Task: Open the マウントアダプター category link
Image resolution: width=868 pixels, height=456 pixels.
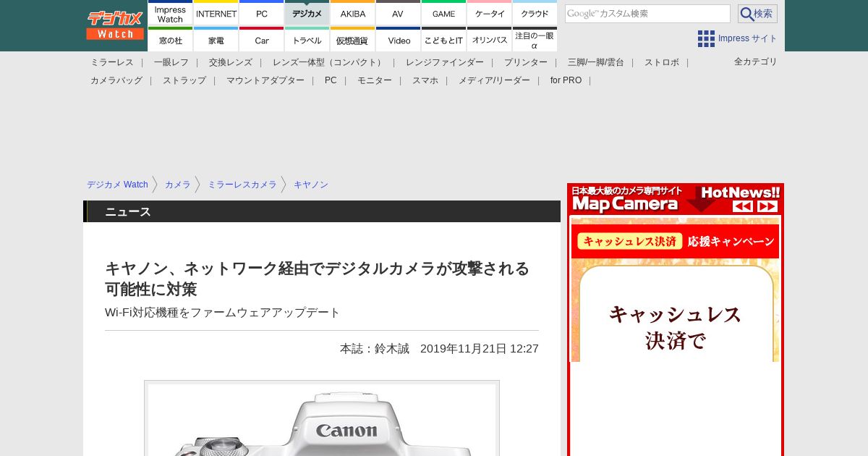Action: [x=265, y=80]
